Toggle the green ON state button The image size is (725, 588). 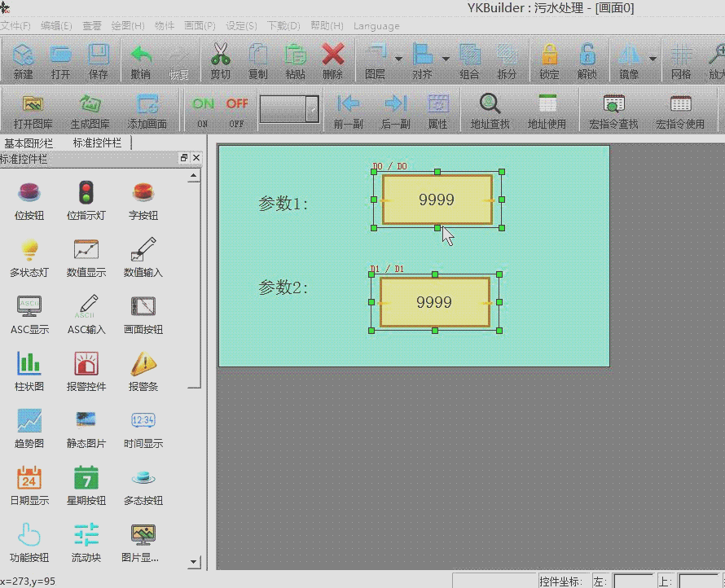pos(203,104)
